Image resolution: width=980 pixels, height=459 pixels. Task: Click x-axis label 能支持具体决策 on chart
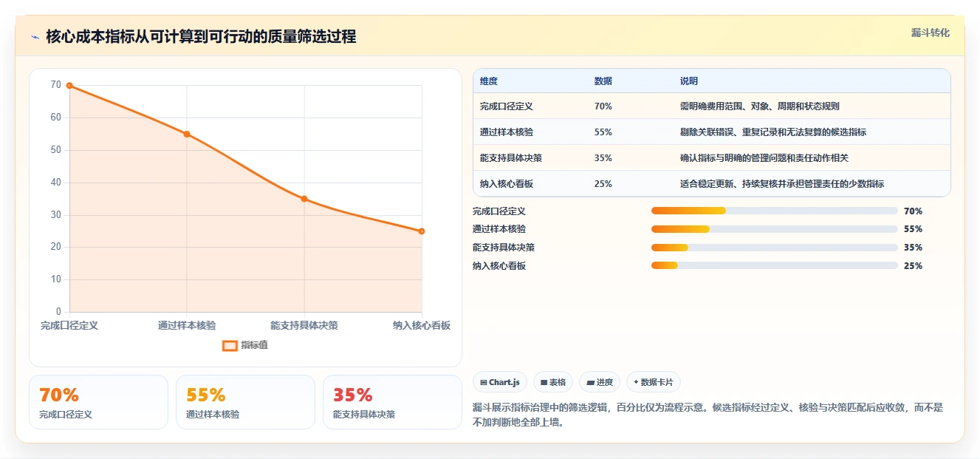click(x=304, y=325)
